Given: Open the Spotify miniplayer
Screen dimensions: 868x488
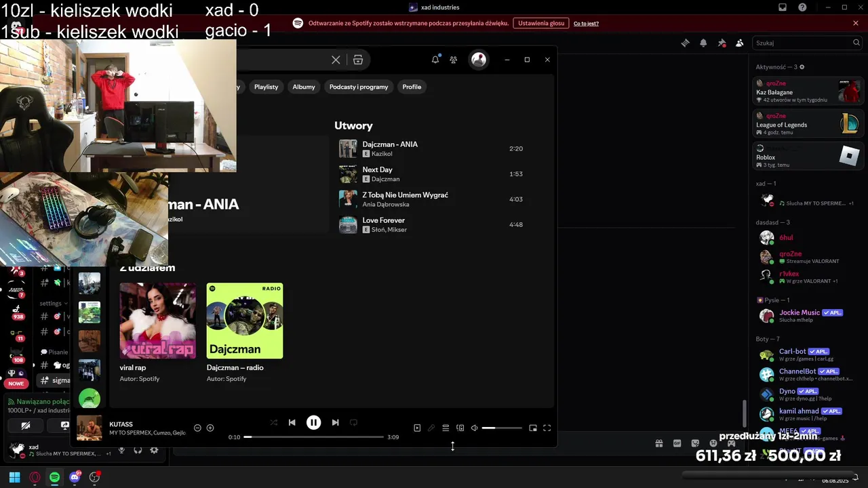Looking at the screenshot, I should (533, 428).
